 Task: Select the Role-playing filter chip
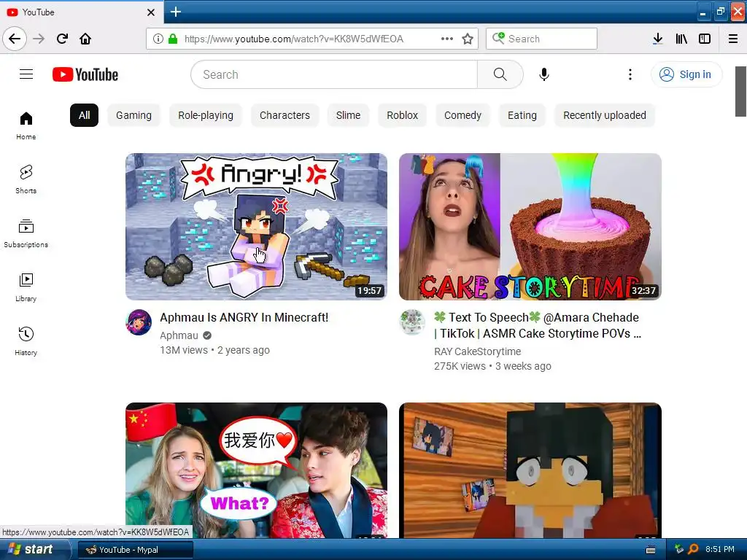[x=206, y=115]
